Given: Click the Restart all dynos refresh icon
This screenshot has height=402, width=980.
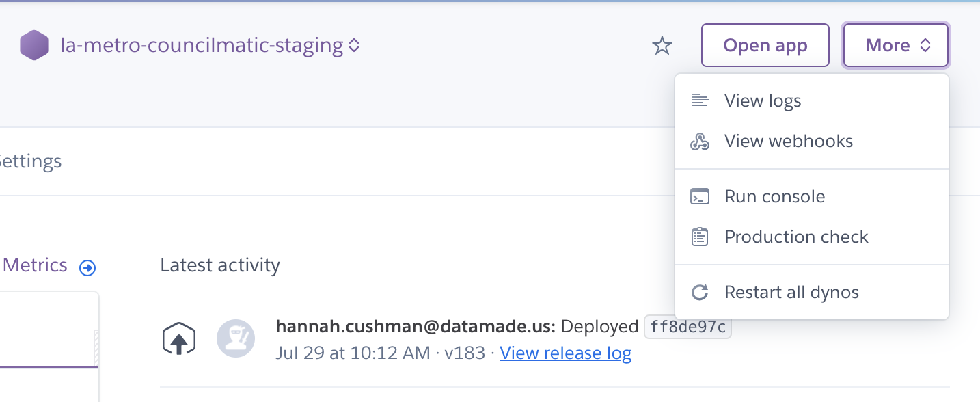Looking at the screenshot, I should (700, 292).
